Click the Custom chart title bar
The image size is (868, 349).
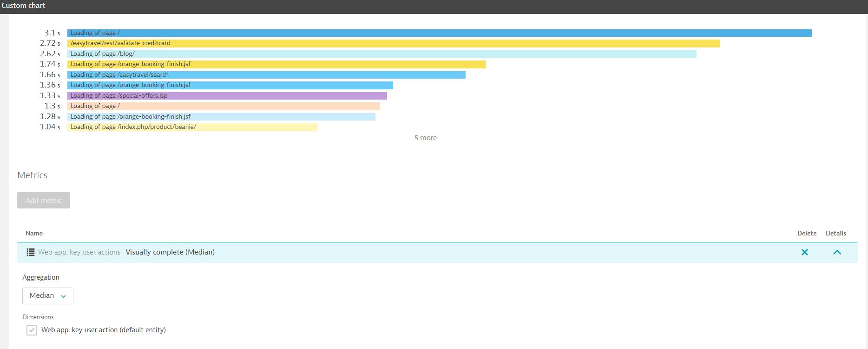tap(24, 6)
